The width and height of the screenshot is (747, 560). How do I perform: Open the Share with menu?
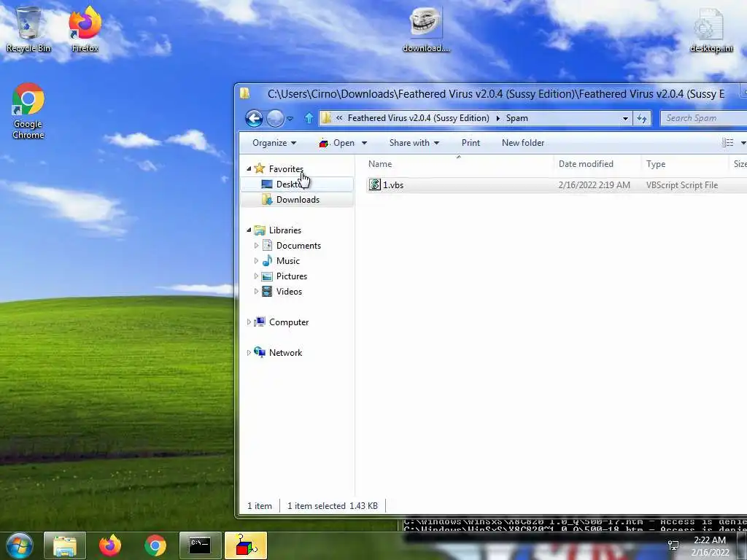[x=414, y=143]
